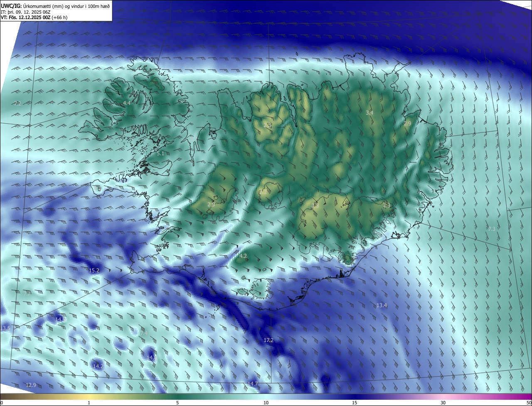Click the 7.4 precipitation value
532x406 pixels.
[x=144, y=333]
